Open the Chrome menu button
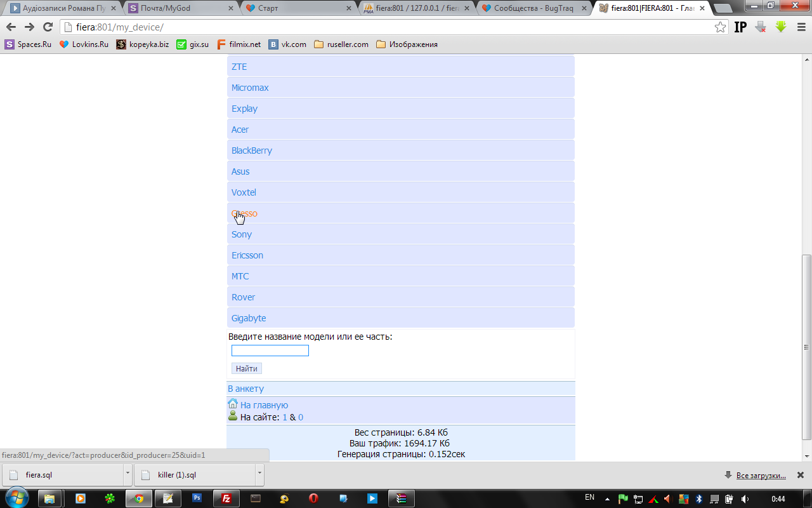The height and width of the screenshot is (508, 812). (x=800, y=27)
